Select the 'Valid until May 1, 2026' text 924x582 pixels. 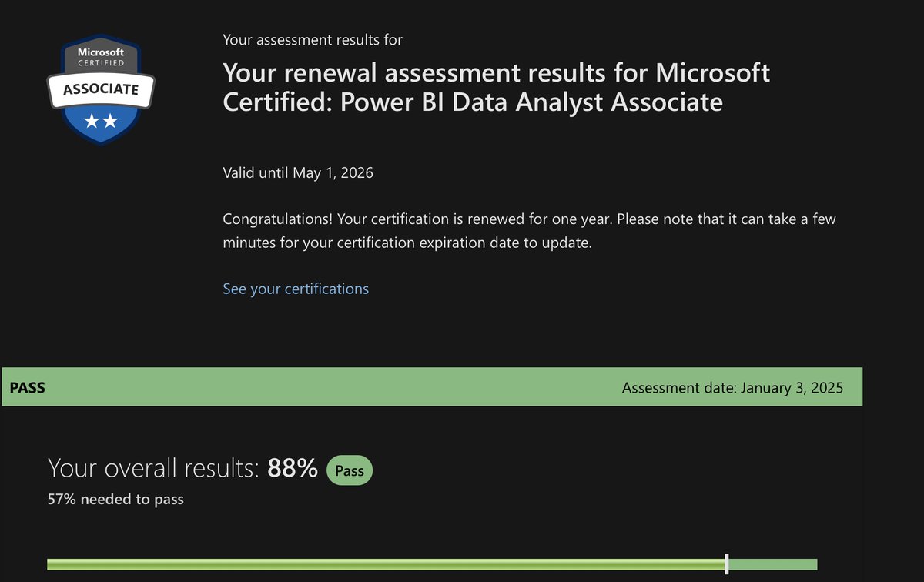point(298,172)
